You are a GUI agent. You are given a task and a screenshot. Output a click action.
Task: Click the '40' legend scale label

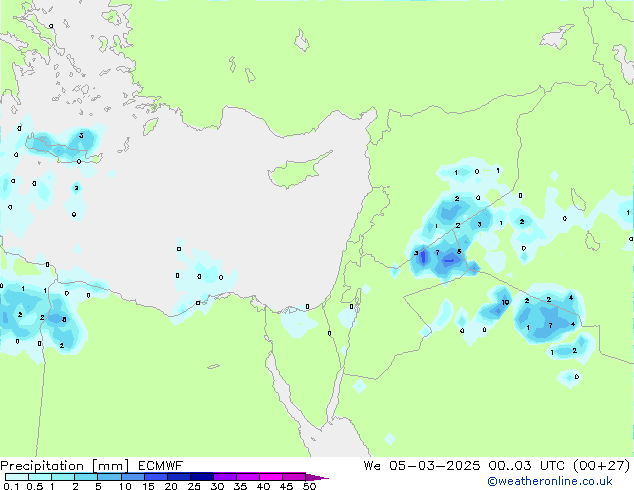(x=263, y=486)
